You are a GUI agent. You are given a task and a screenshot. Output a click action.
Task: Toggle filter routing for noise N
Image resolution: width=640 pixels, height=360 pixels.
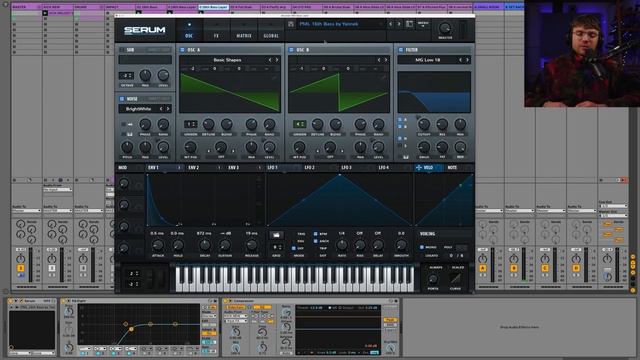click(x=400, y=138)
